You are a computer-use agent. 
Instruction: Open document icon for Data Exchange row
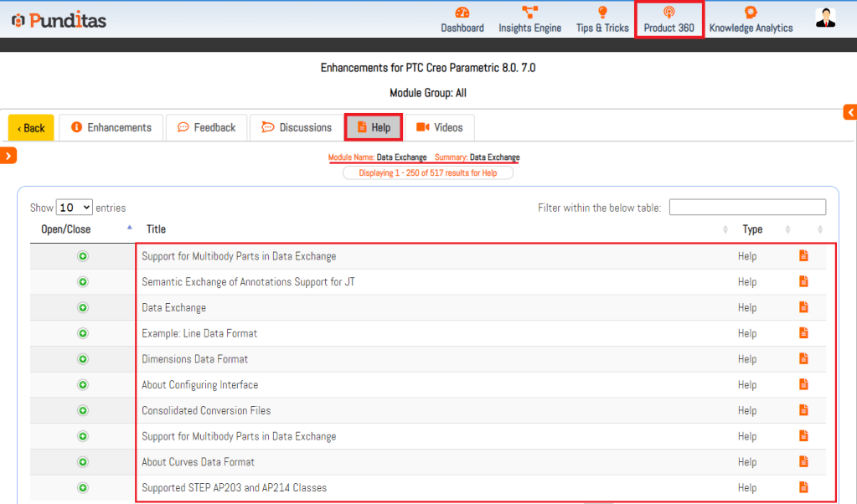pos(803,307)
